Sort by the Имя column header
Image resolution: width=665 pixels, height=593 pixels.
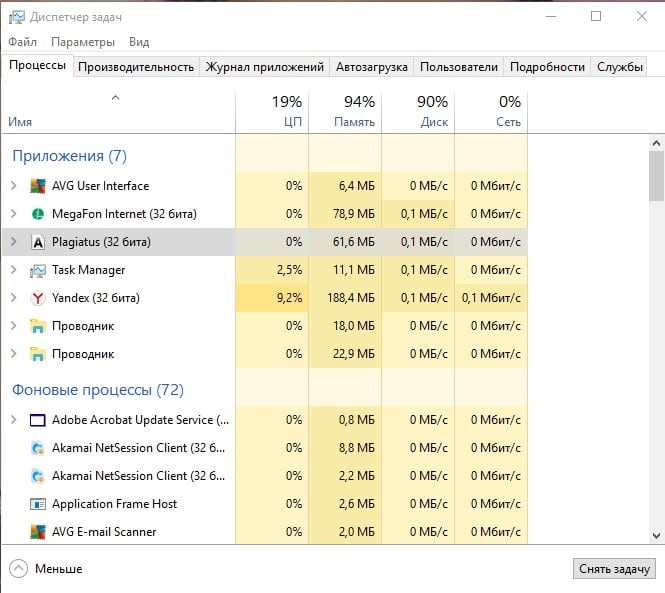[118, 113]
